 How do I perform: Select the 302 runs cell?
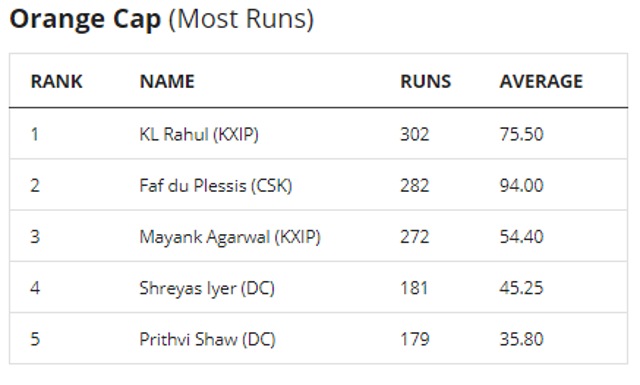(x=415, y=134)
